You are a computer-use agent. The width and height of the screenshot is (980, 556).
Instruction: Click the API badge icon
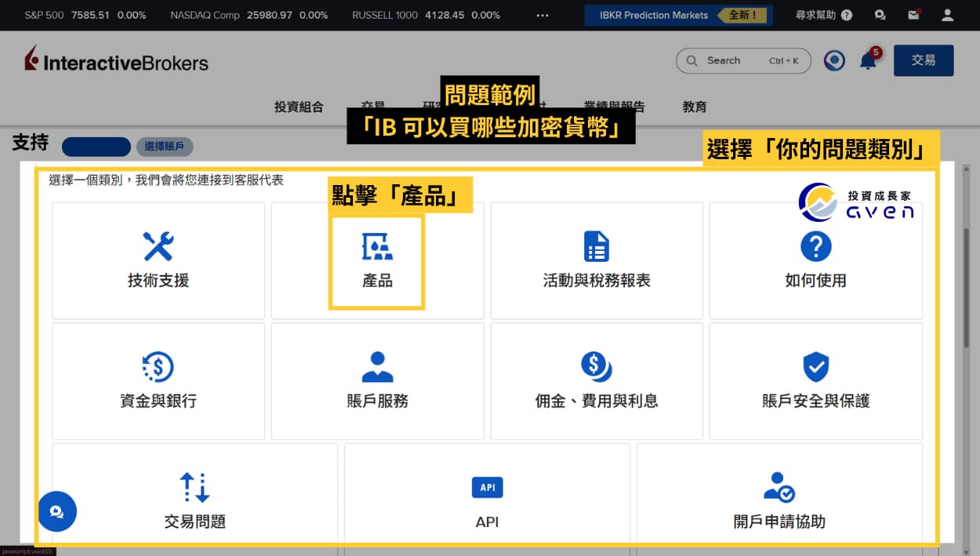pos(487,488)
